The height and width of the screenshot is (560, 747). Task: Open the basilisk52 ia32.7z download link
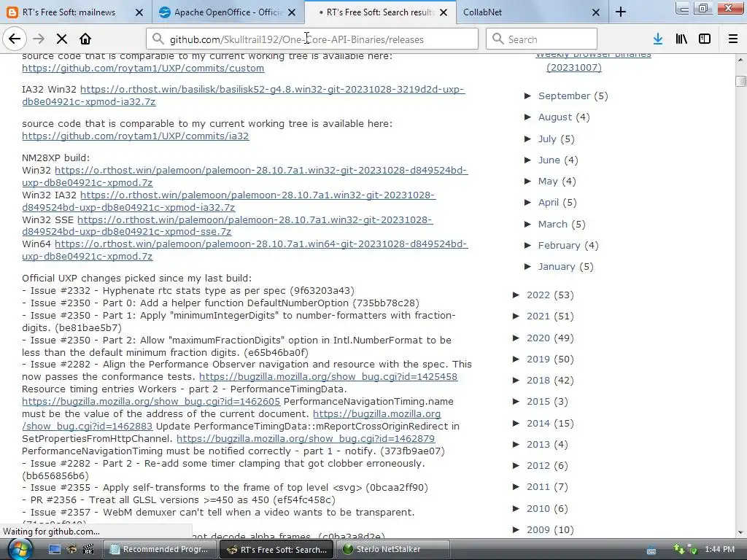[273, 90]
